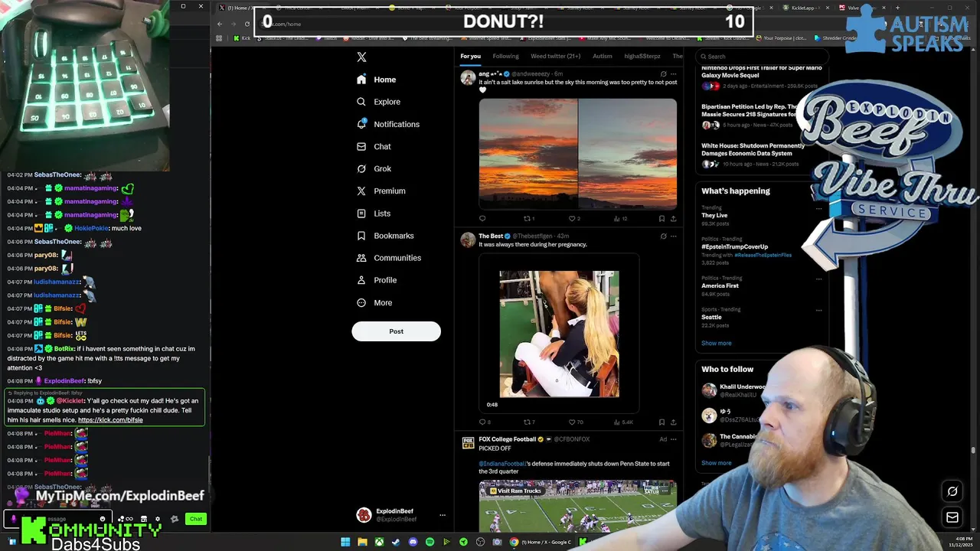Reply to The Best's post

(x=484, y=422)
